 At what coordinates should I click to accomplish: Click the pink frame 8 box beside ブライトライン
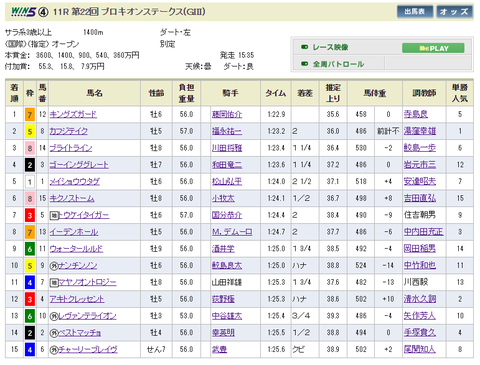[30, 148]
